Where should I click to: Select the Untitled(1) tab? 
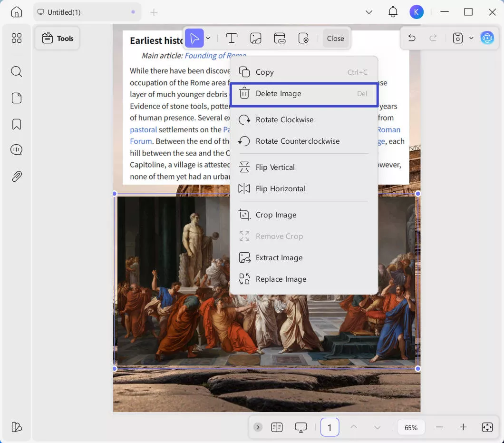point(87,12)
